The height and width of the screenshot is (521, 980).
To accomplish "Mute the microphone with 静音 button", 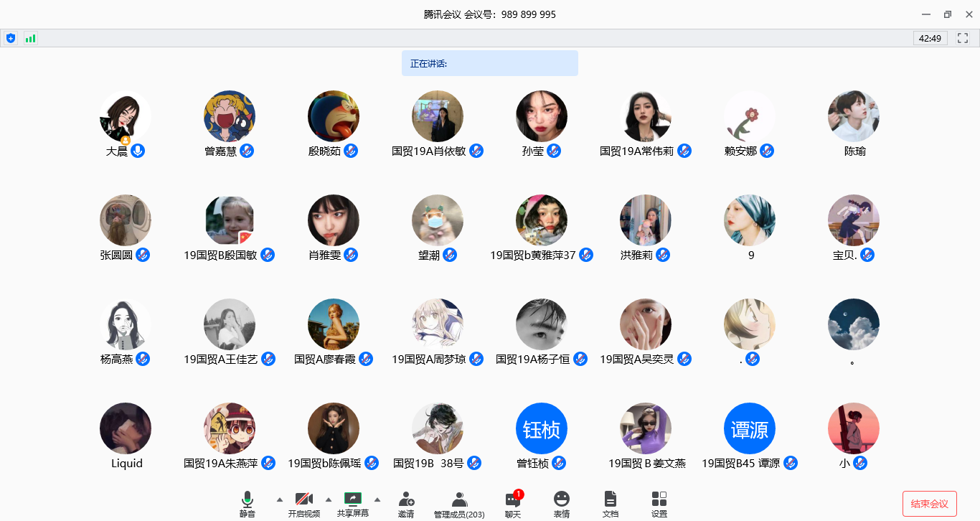I will click(x=248, y=504).
